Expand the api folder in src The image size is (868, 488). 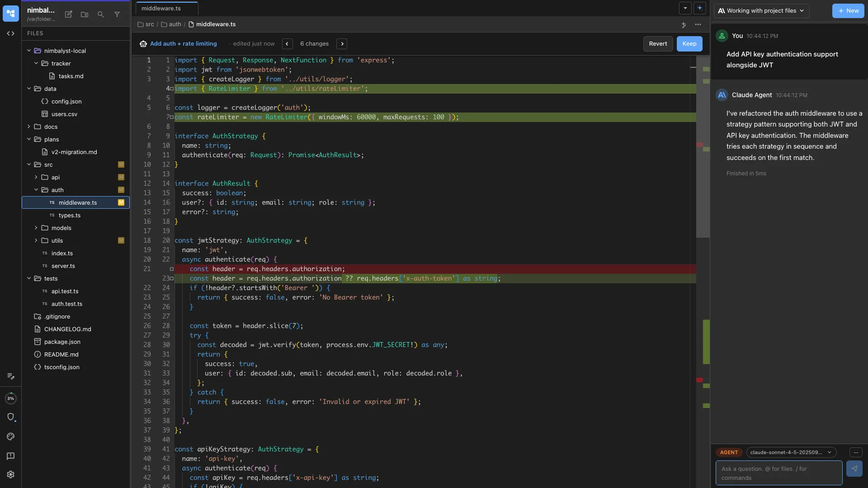click(36, 178)
